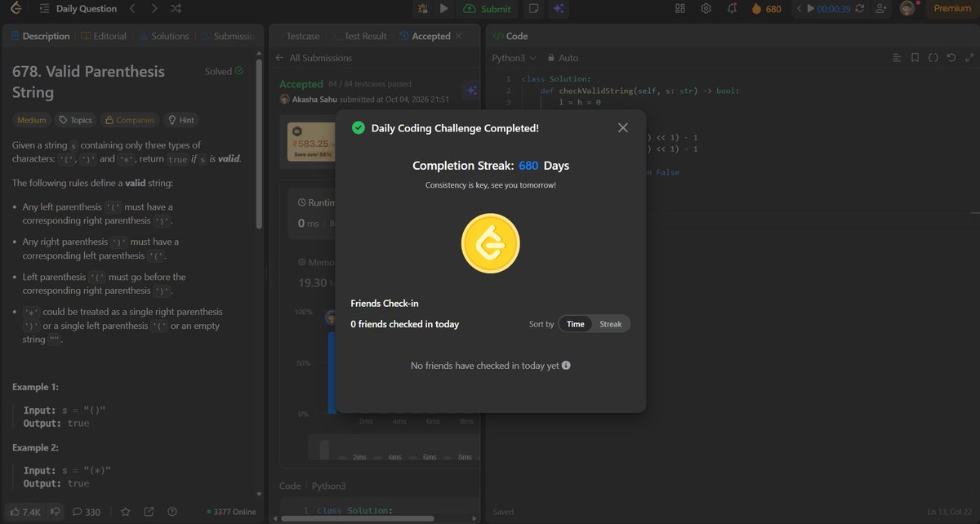Like the problem with thumbs up 7.4K

(26, 512)
